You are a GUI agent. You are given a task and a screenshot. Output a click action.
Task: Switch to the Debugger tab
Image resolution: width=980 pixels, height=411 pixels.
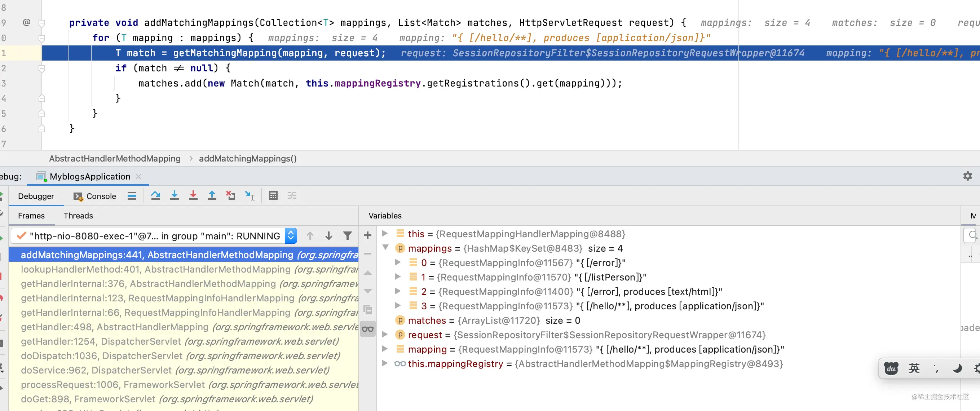pyautogui.click(x=36, y=196)
